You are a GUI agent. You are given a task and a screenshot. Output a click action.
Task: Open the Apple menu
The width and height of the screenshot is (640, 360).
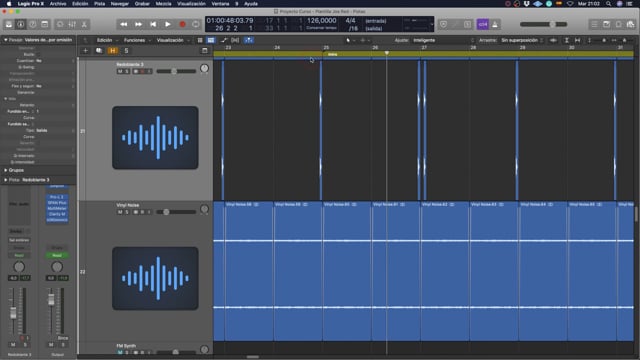click(x=9, y=4)
